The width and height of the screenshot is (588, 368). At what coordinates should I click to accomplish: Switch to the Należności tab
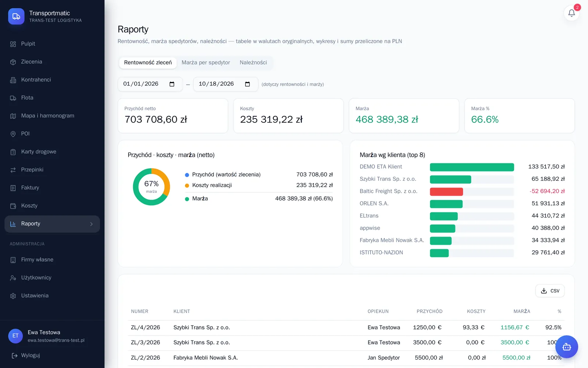pyautogui.click(x=253, y=63)
